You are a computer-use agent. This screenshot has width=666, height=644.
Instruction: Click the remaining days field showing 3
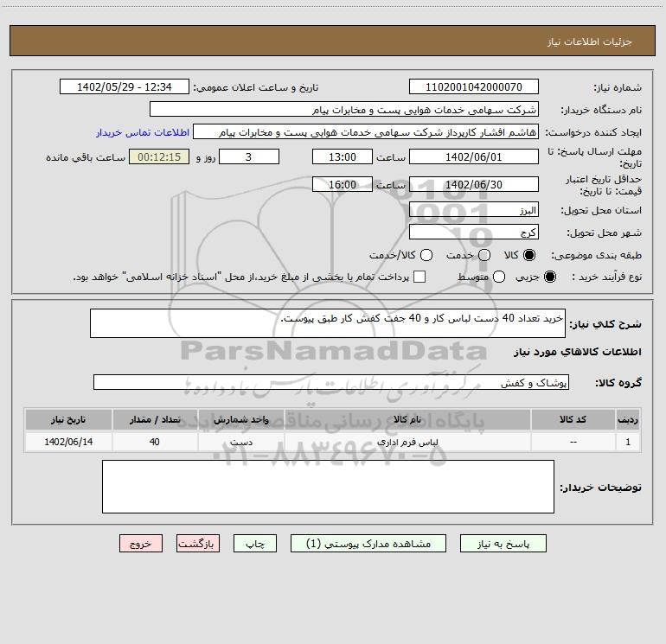[249, 156]
